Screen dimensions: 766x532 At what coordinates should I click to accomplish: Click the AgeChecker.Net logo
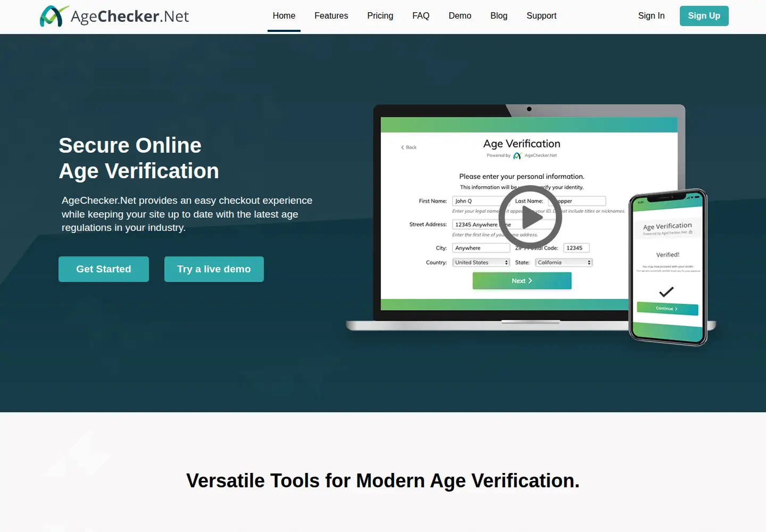114,16
